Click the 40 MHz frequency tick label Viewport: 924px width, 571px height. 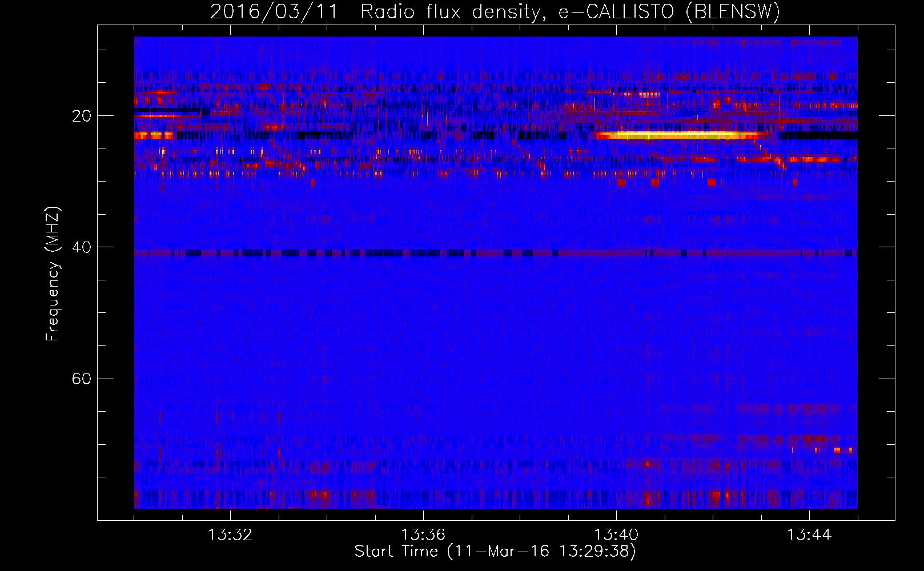(82, 247)
